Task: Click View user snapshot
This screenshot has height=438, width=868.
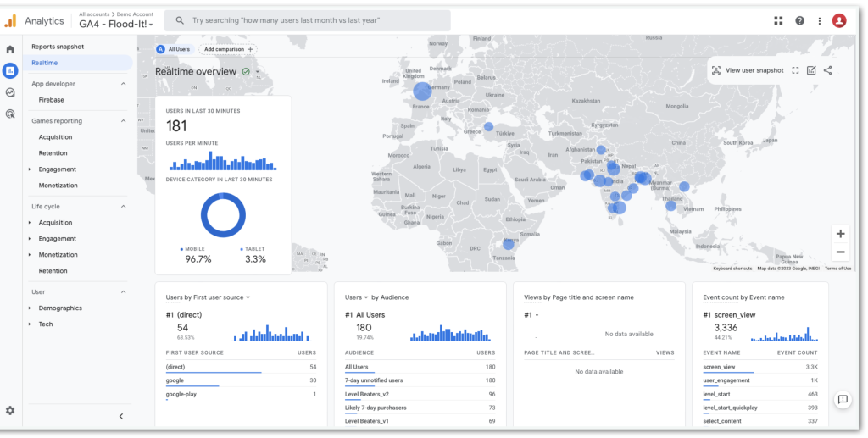Action: (754, 71)
